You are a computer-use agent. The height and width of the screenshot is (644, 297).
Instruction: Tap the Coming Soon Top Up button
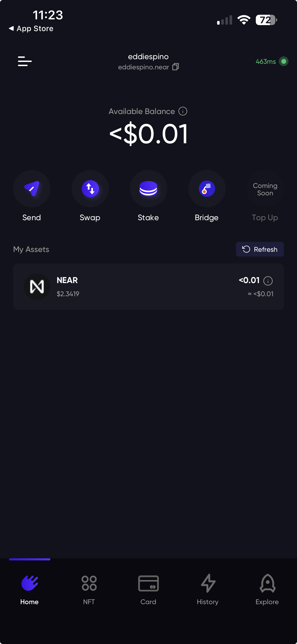pos(265,189)
